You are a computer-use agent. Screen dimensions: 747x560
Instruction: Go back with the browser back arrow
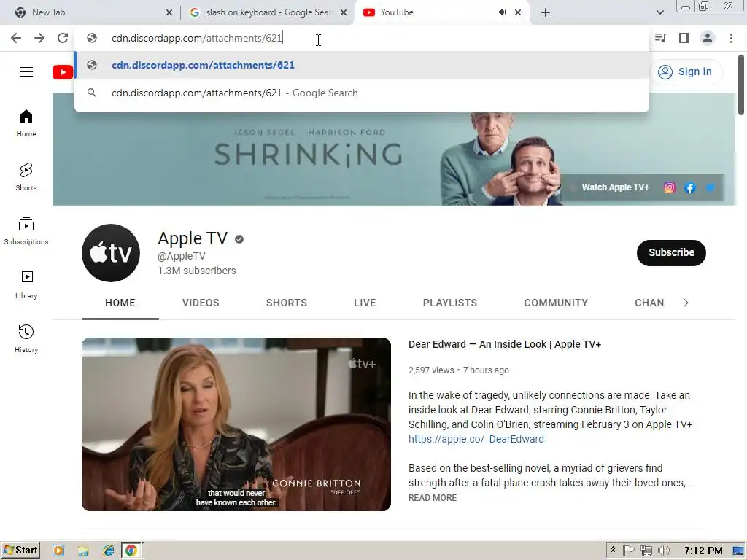tap(16, 38)
